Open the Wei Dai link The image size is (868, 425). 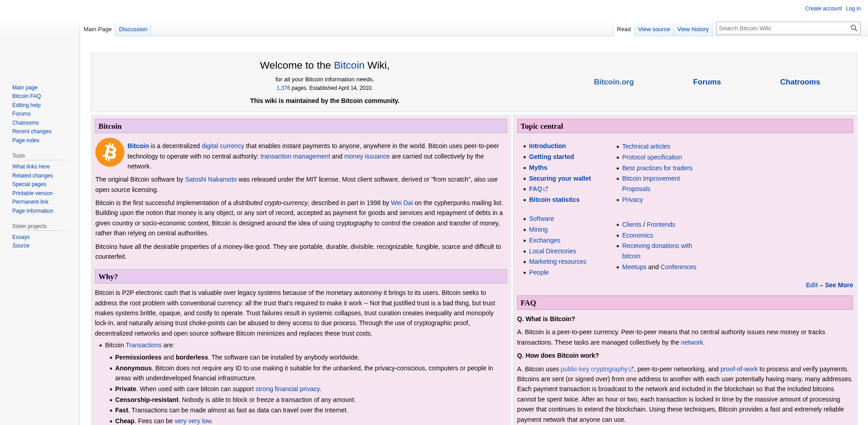tap(402, 203)
